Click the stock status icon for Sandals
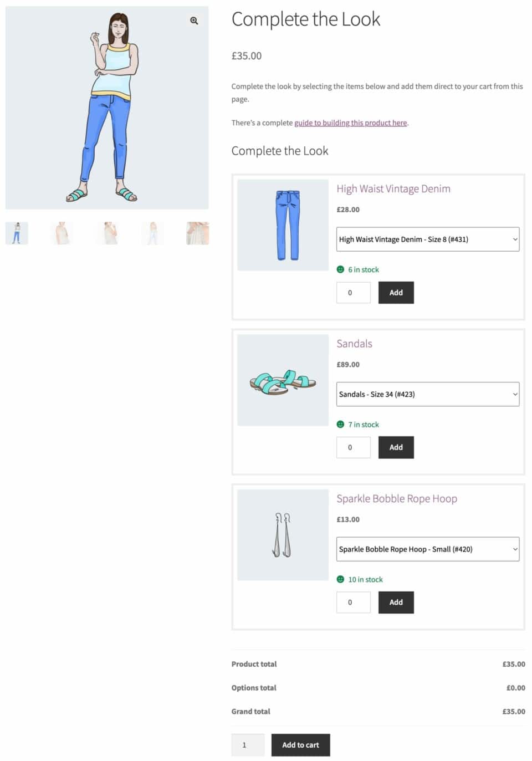This screenshot has width=532, height=761. coord(341,425)
